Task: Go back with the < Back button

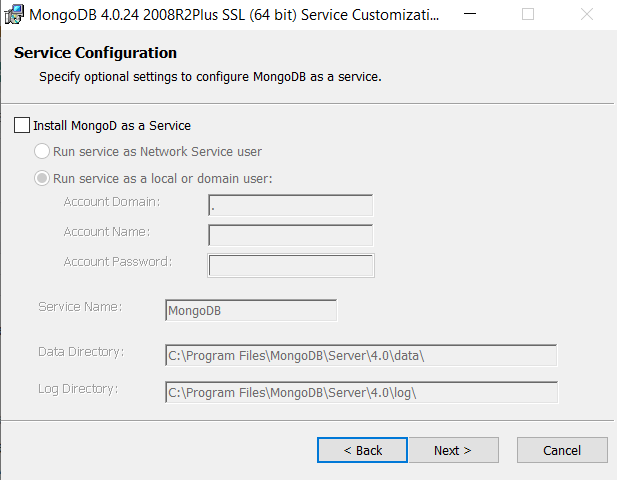Action: point(362,450)
